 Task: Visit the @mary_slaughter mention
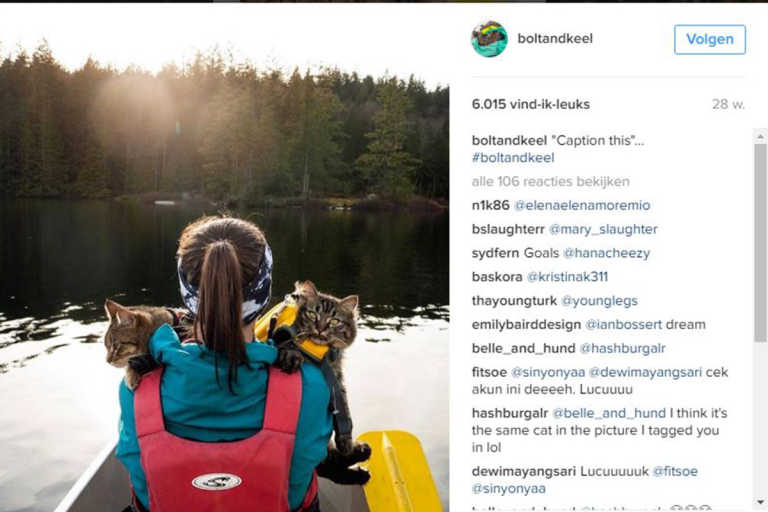point(603,229)
